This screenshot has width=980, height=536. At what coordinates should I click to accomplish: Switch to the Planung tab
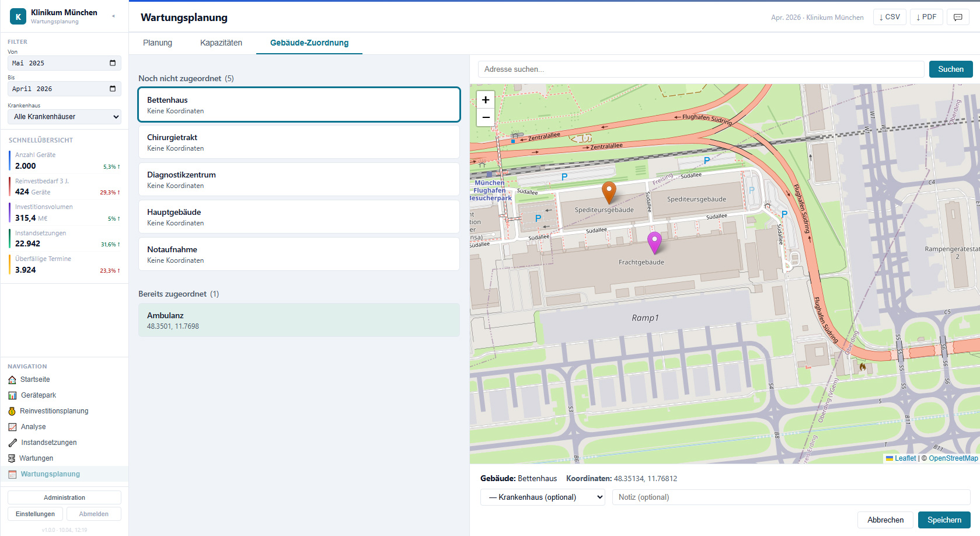click(158, 43)
